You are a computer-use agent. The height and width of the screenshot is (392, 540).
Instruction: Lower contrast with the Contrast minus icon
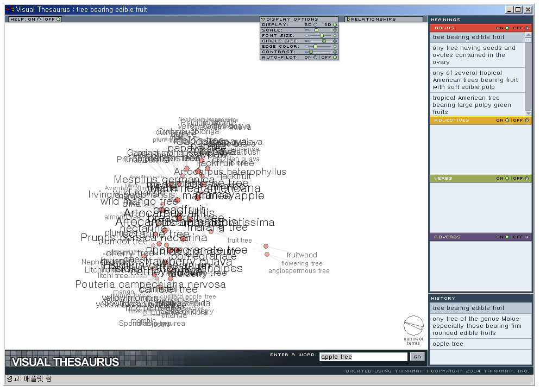[x=306, y=52]
